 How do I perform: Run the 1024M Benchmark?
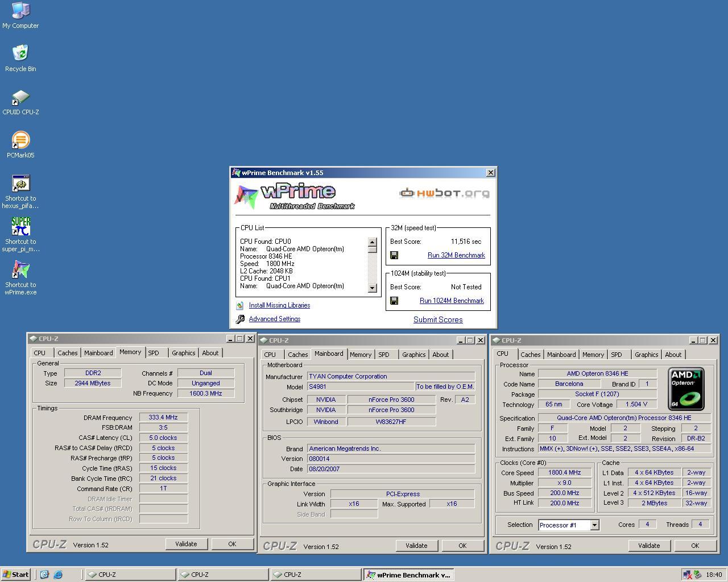[452, 301]
